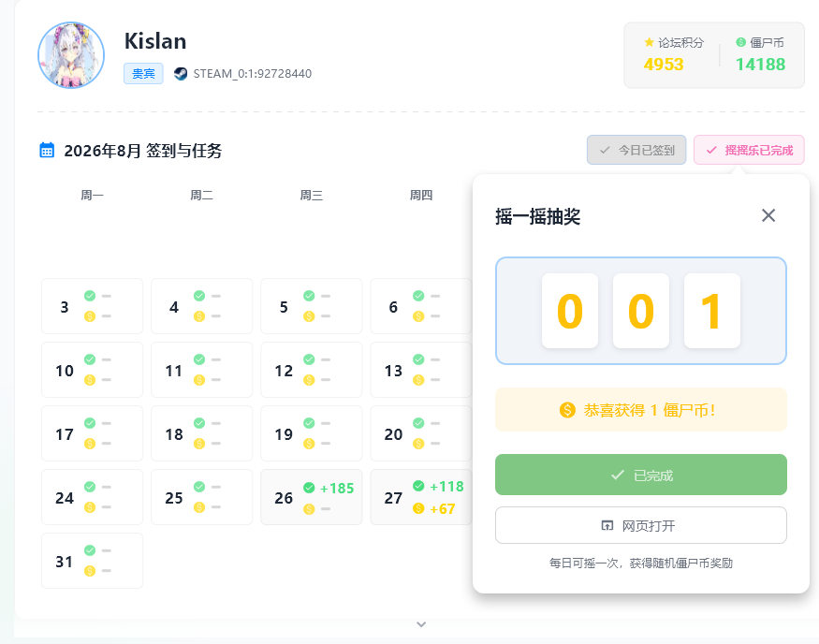The image size is (819, 644).
Task: Click the 4953 forum points value
Action: coord(664,65)
